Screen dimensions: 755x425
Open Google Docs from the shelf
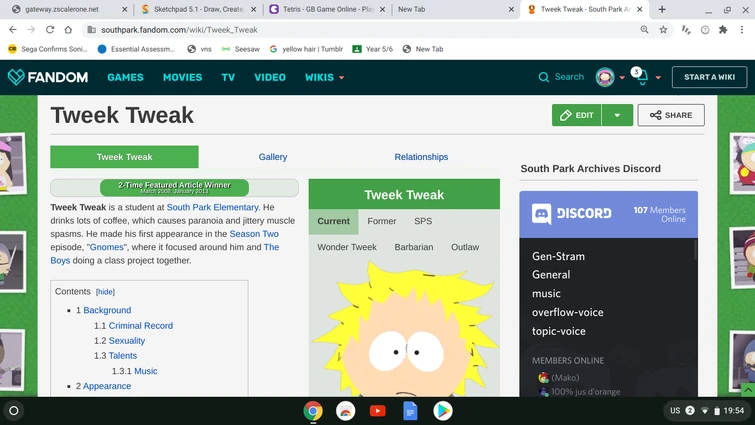410,411
